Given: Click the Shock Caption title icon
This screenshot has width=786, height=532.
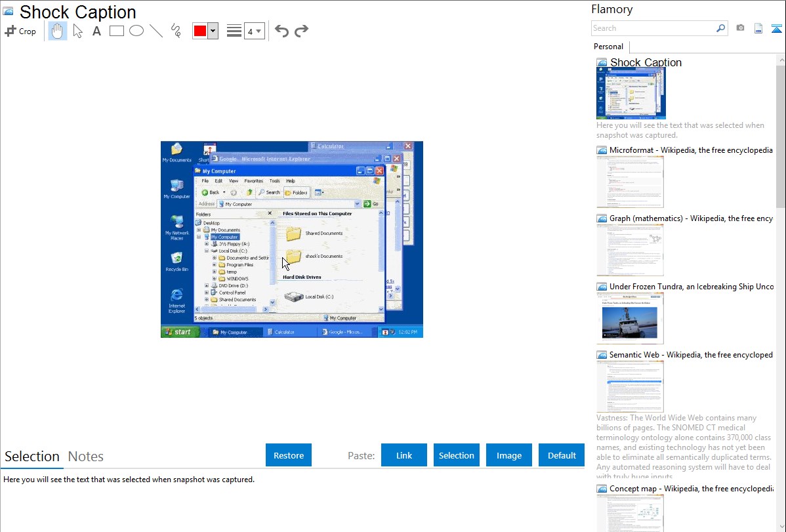Looking at the screenshot, I should tap(8, 12).
